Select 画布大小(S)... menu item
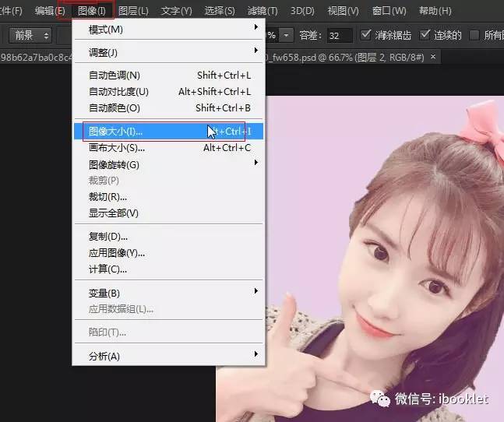The image size is (504, 422). click(168, 148)
